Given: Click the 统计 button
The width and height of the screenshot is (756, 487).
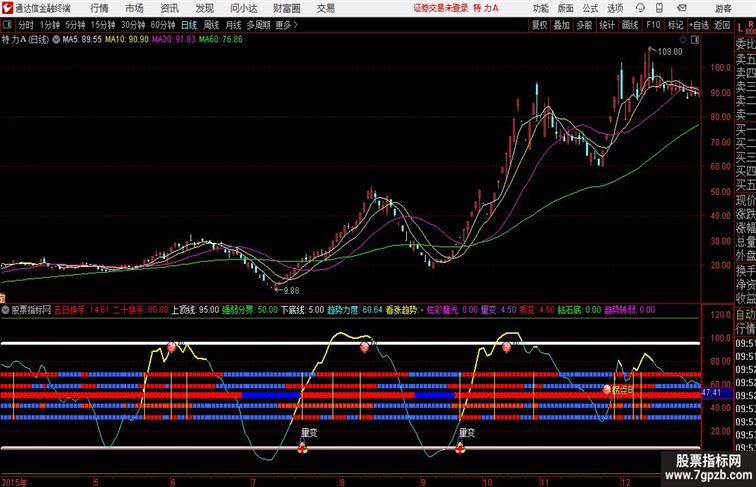Looking at the screenshot, I should pos(607,25).
